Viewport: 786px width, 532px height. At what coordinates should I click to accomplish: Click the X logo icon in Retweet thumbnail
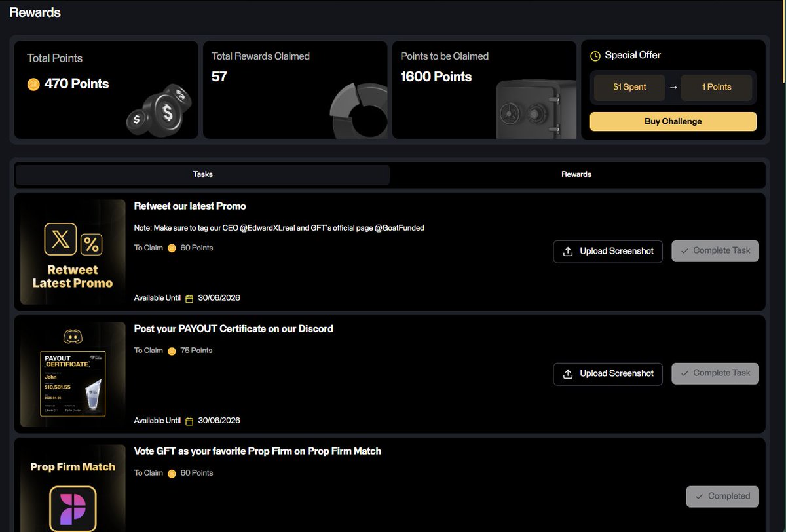click(60, 239)
